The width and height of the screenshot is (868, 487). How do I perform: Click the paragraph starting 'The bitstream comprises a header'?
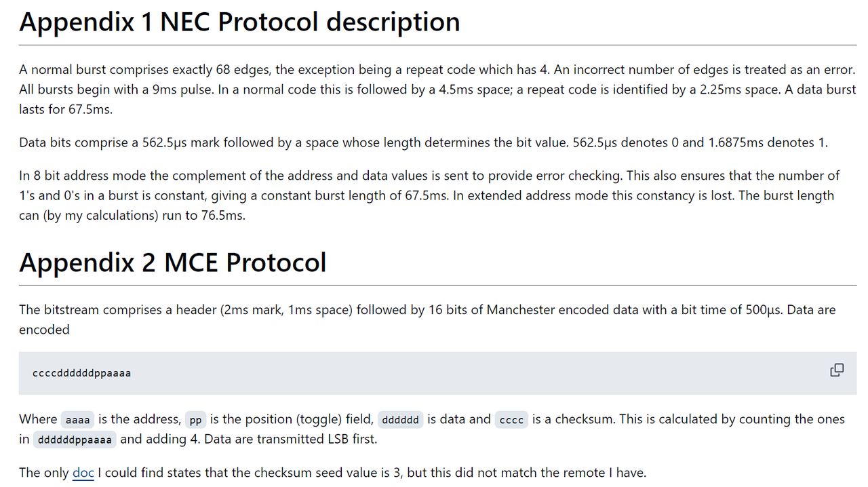pyautogui.click(x=427, y=319)
